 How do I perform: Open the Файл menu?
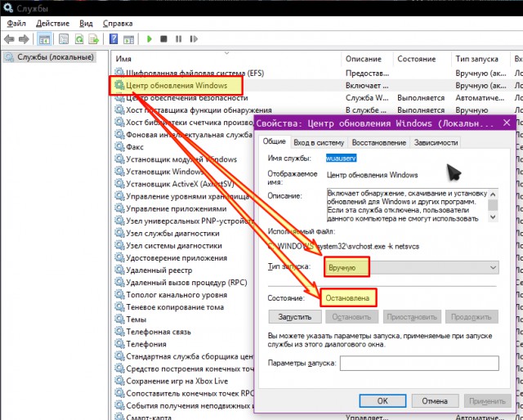tap(16, 24)
